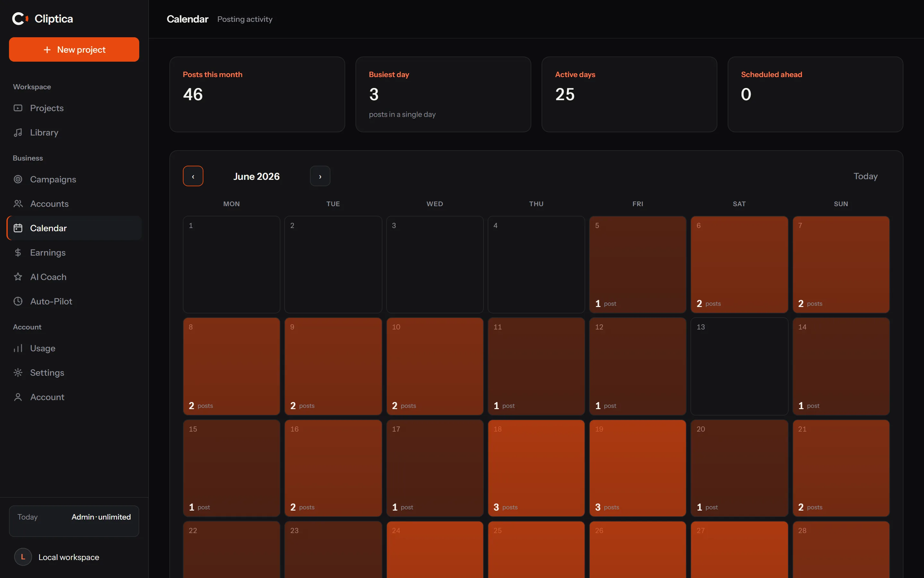Click the Cliptica logo icon
Image resolution: width=924 pixels, height=578 pixels.
[x=20, y=18]
